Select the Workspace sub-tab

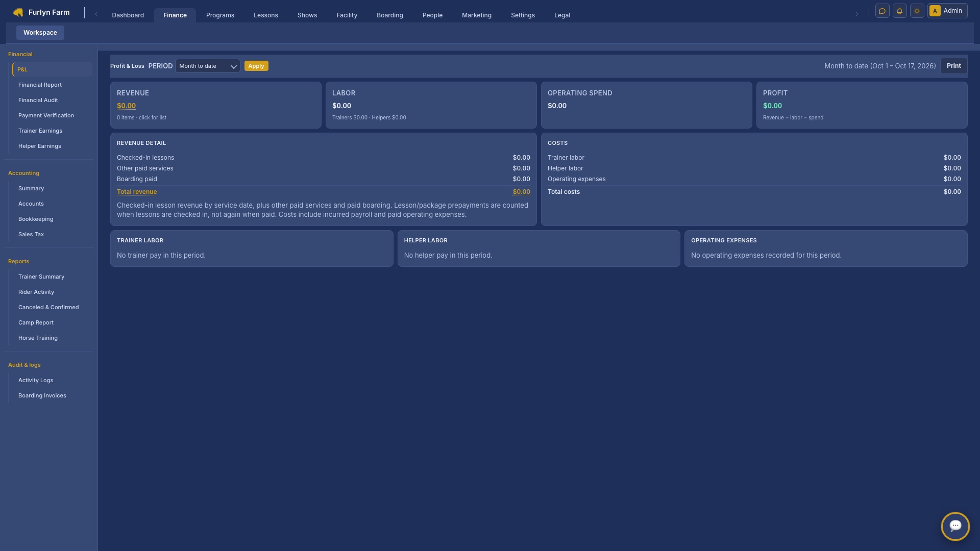pos(40,33)
